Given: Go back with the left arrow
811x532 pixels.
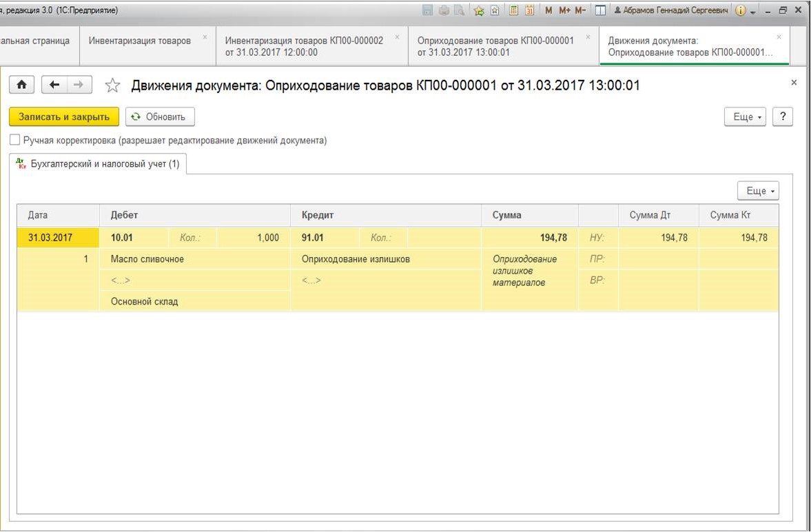Looking at the screenshot, I should [x=54, y=85].
